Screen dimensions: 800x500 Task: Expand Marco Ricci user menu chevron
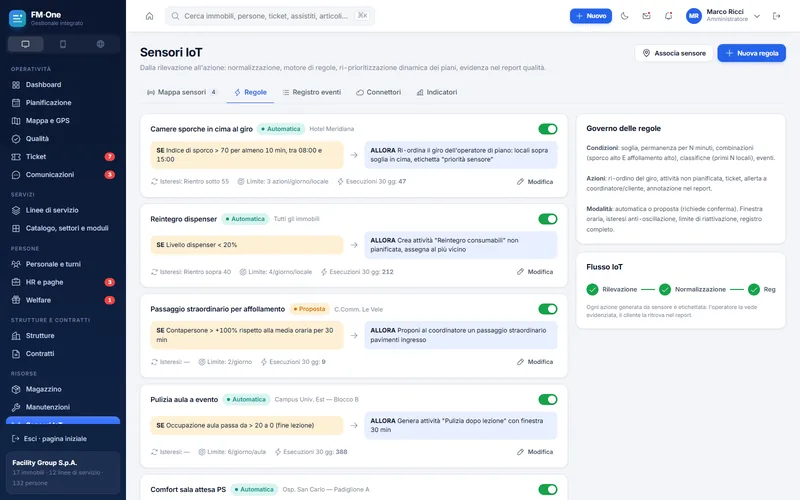click(x=757, y=16)
